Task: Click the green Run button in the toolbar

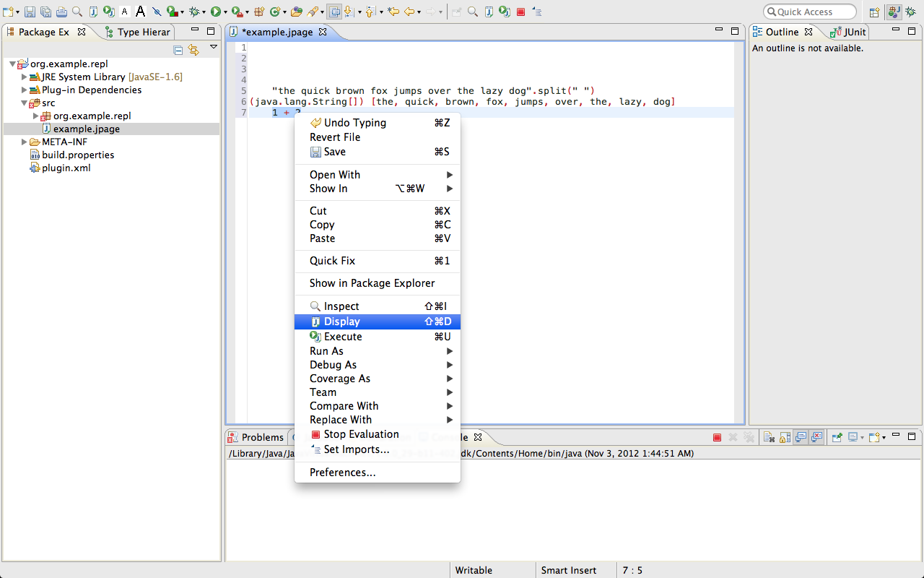Action: click(215, 12)
